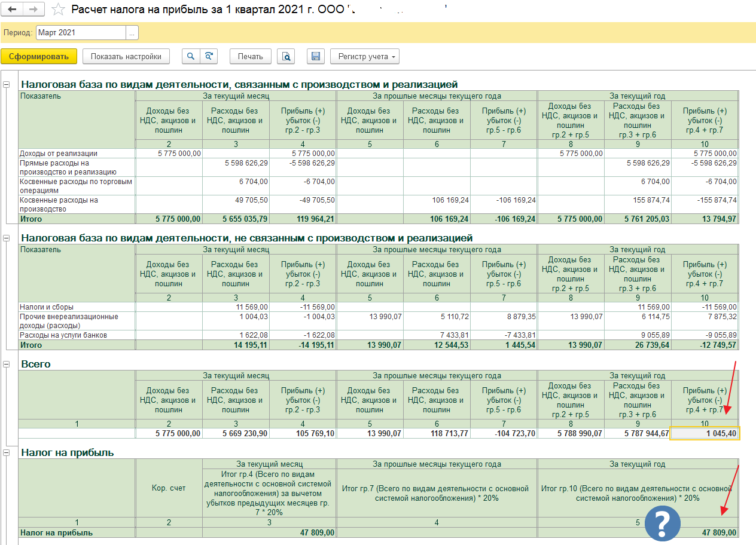Collapse the Всего section
756x545 pixels.
[x=7, y=364]
